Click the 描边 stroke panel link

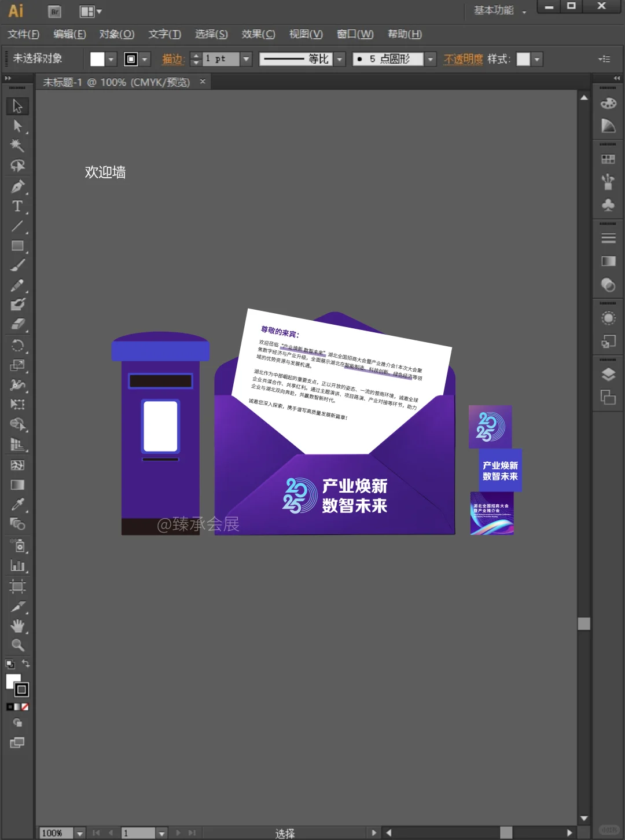(x=172, y=59)
